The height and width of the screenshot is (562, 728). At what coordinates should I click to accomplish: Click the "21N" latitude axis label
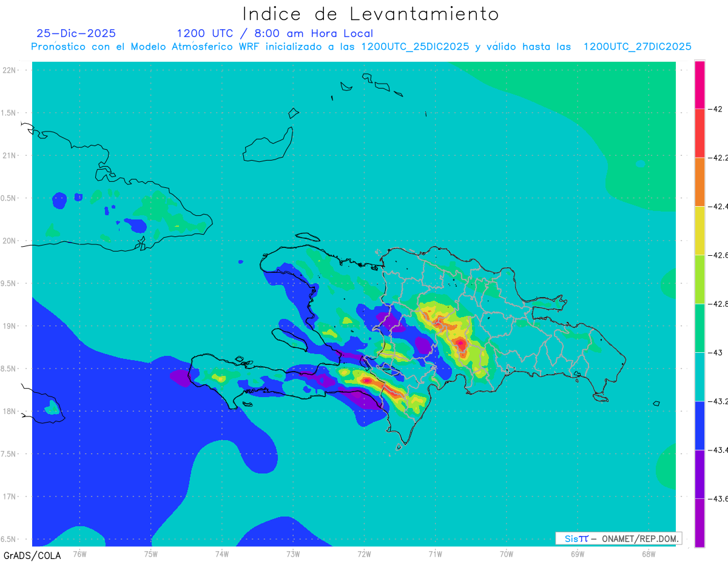(9, 155)
